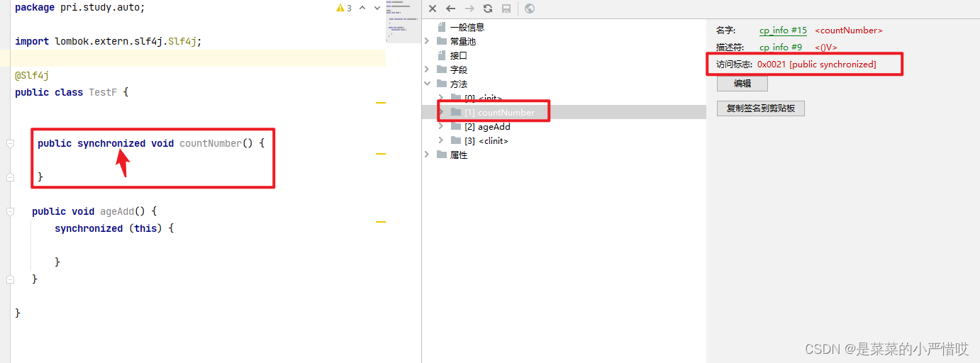
Task: Click the TestF class name in code
Action: (x=103, y=92)
